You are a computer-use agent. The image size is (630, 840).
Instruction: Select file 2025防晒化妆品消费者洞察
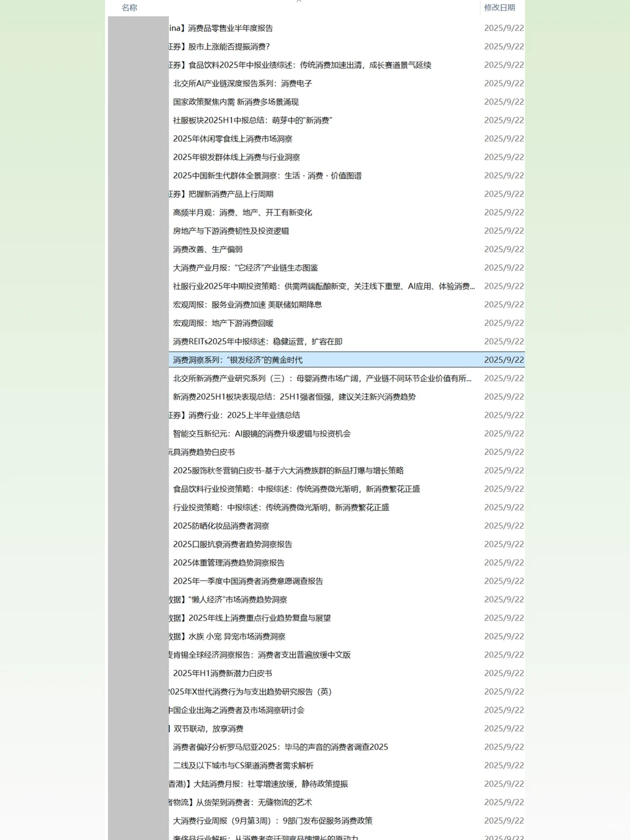pyautogui.click(x=221, y=526)
